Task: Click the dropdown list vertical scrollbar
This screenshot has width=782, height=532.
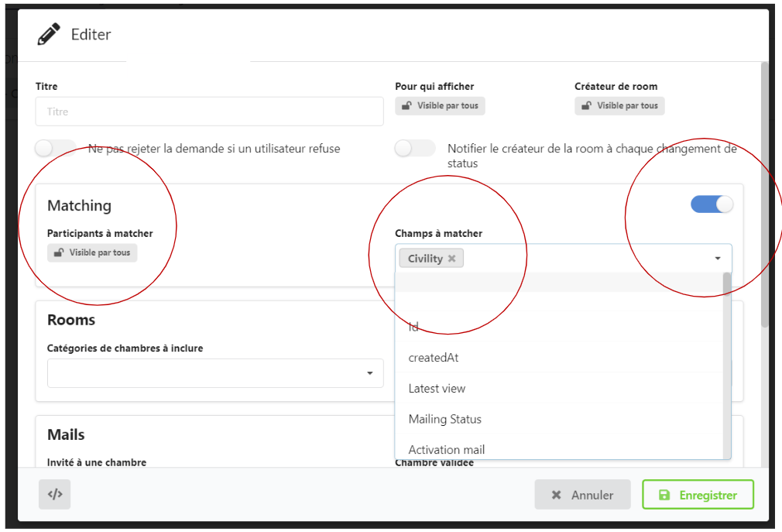Action: point(726,364)
